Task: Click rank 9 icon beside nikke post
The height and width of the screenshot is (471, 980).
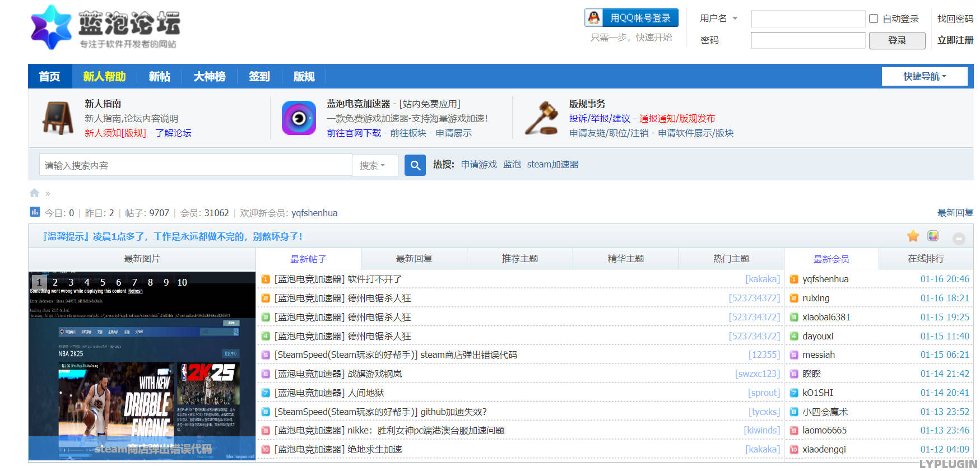Action: point(266,431)
